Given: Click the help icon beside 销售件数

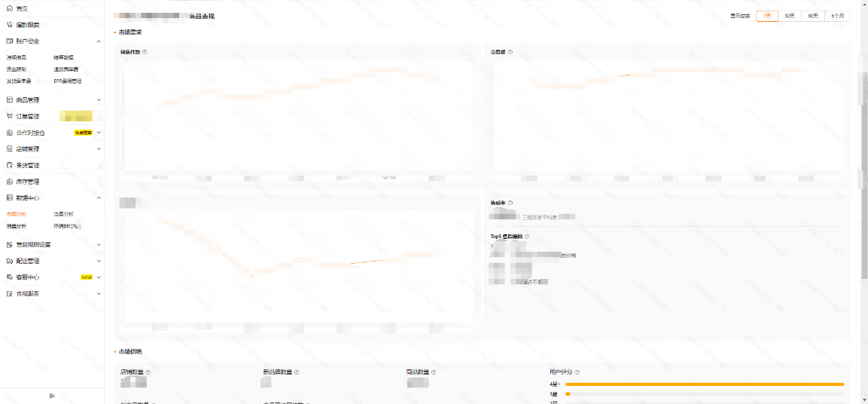Looking at the screenshot, I should (x=145, y=52).
